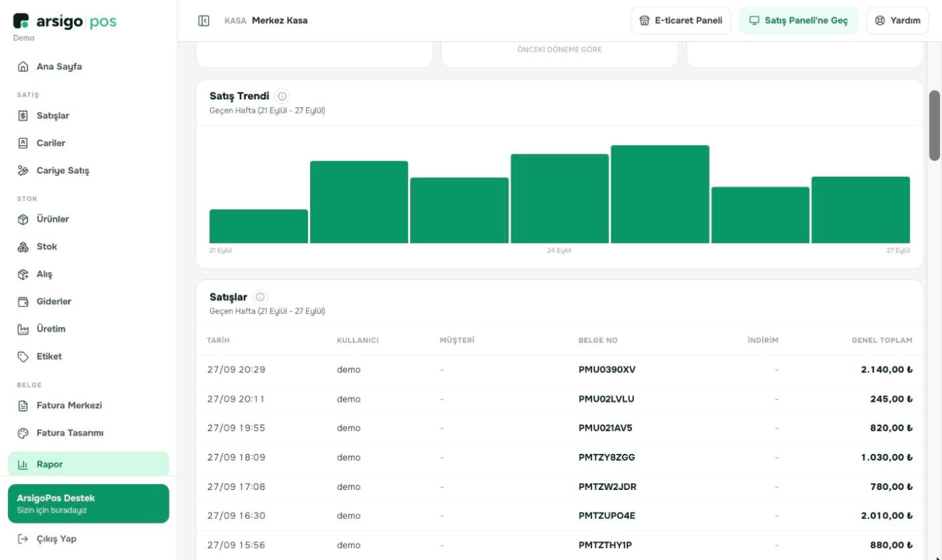942x560 pixels.
Task: Click document number PMTZW2JDR
Action: (x=607, y=487)
